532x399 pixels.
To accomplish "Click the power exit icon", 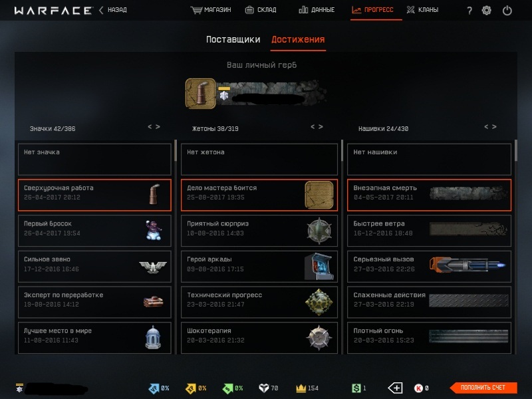I will pyautogui.click(x=507, y=11).
